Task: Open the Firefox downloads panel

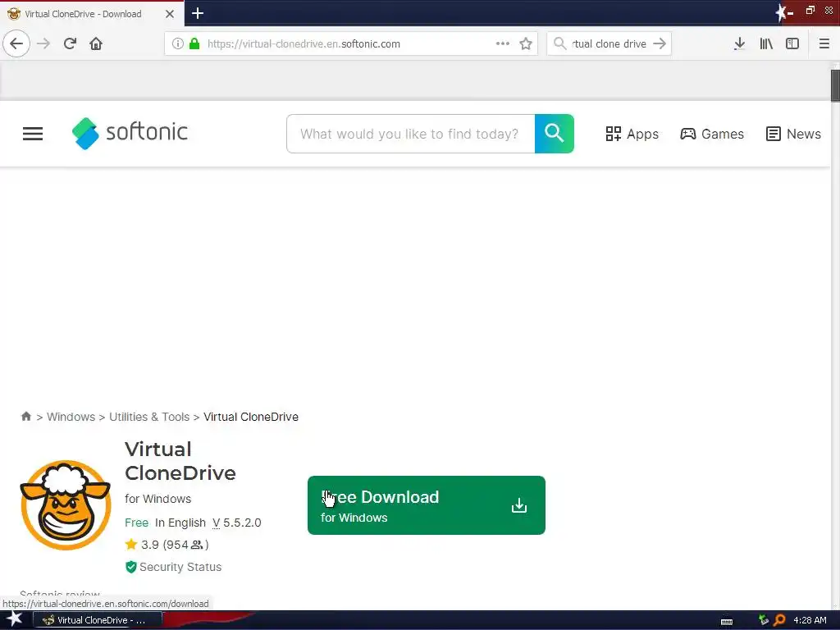Action: tap(739, 43)
